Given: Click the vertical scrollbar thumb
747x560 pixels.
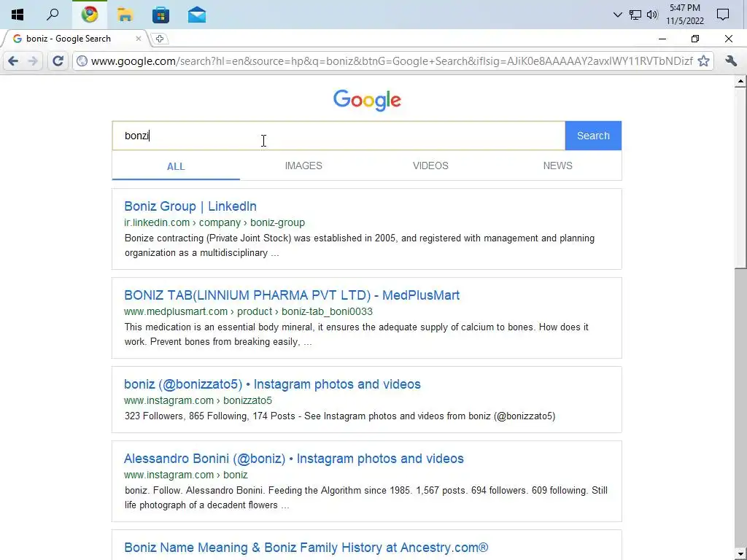Looking at the screenshot, I should [x=740, y=178].
